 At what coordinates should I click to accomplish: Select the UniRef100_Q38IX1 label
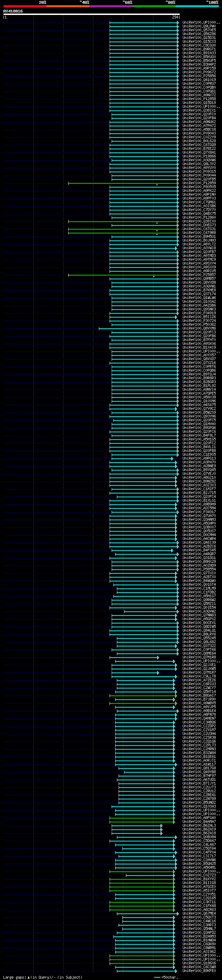[199, 110]
